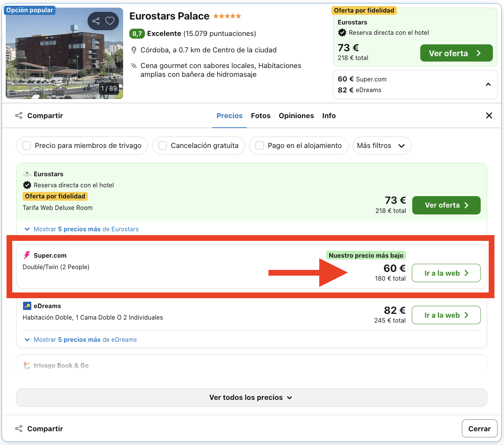Collapse the Super.com and eDreams price box
This screenshot has height=445, width=504.
[x=488, y=84]
